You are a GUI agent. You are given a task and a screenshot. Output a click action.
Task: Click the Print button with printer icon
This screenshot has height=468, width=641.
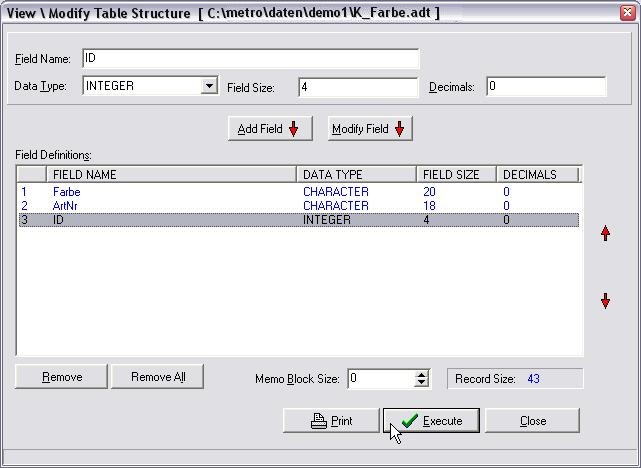pos(331,421)
